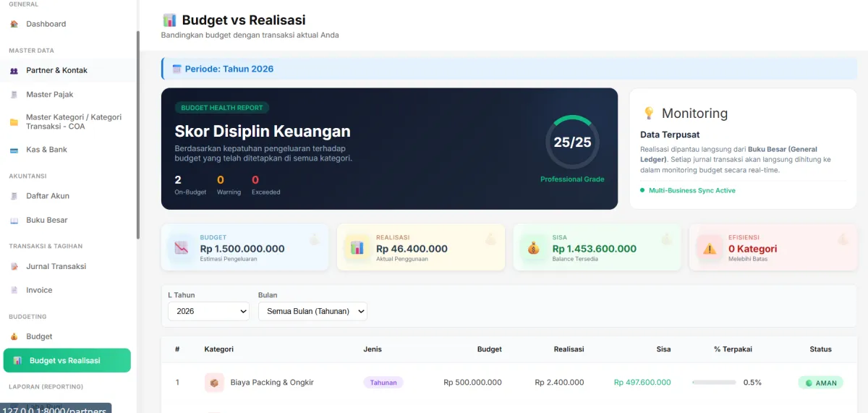Click the % Terpakai column header

[733, 349]
